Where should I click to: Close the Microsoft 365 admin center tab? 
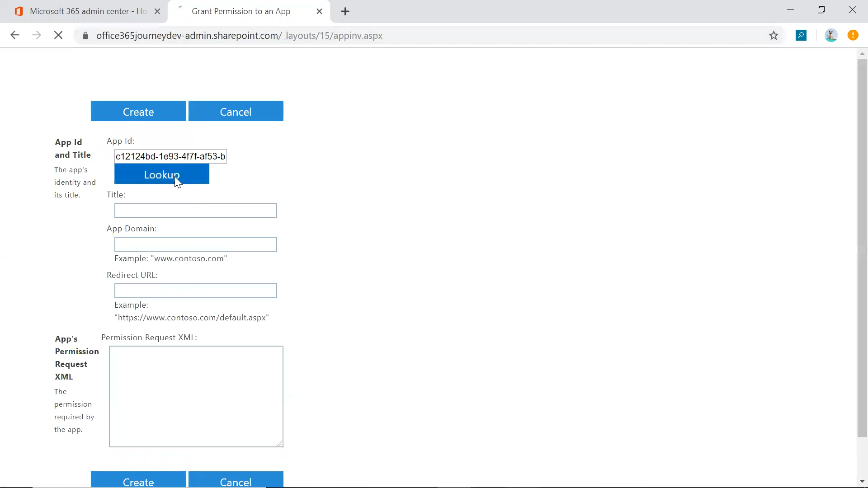tap(157, 12)
